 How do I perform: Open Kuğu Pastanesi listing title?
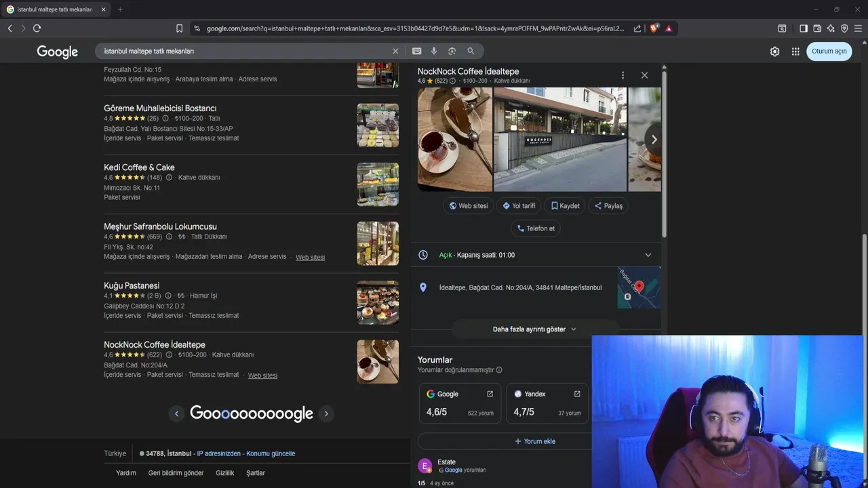click(132, 286)
